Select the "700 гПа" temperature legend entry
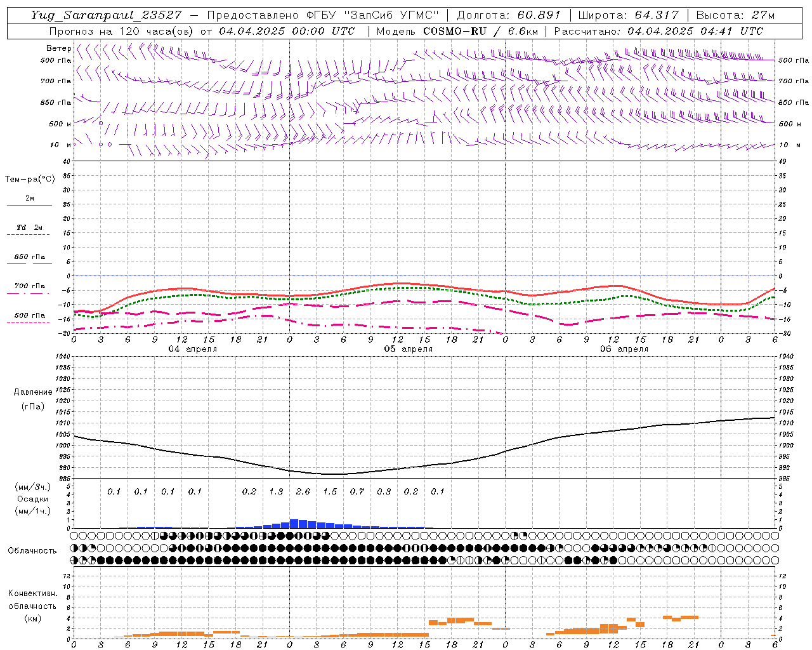This screenshot has width=812, height=650. pyautogui.click(x=30, y=286)
